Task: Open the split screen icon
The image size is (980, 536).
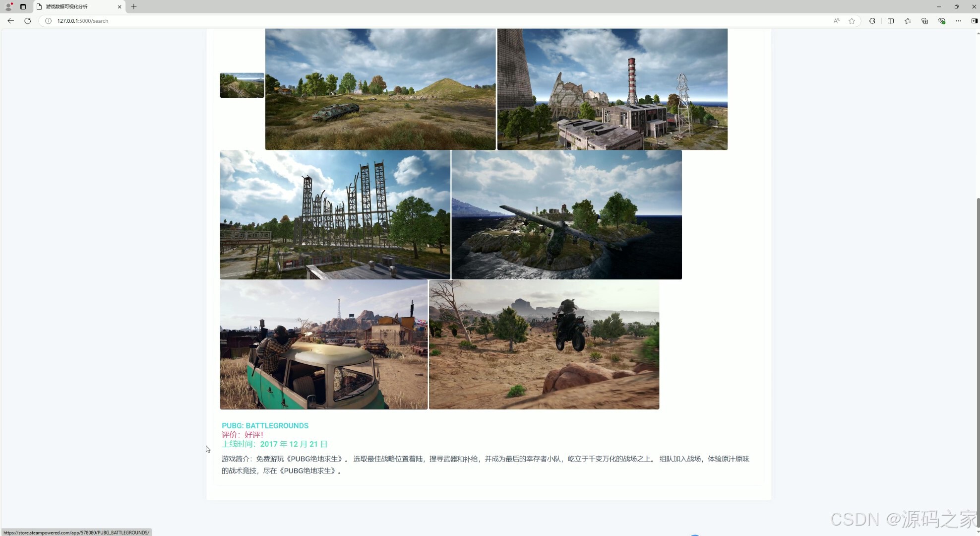Action: (891, 21)
